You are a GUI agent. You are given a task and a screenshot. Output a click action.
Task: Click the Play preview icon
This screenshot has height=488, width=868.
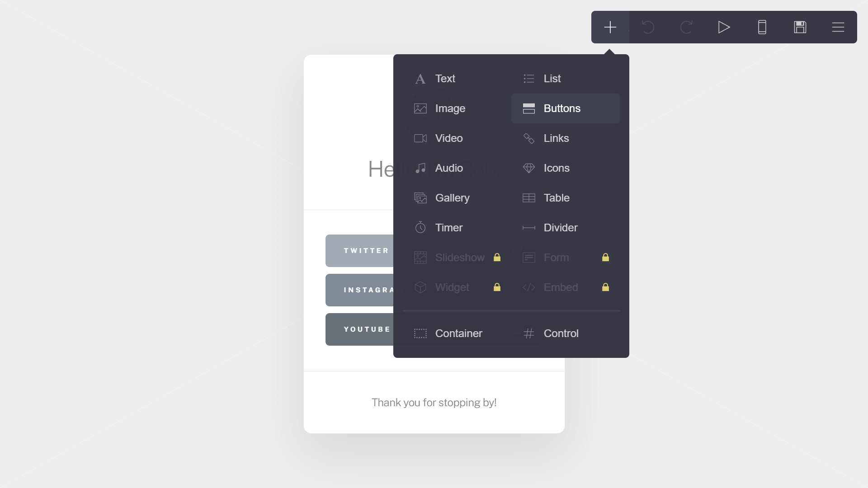(724, 27)
